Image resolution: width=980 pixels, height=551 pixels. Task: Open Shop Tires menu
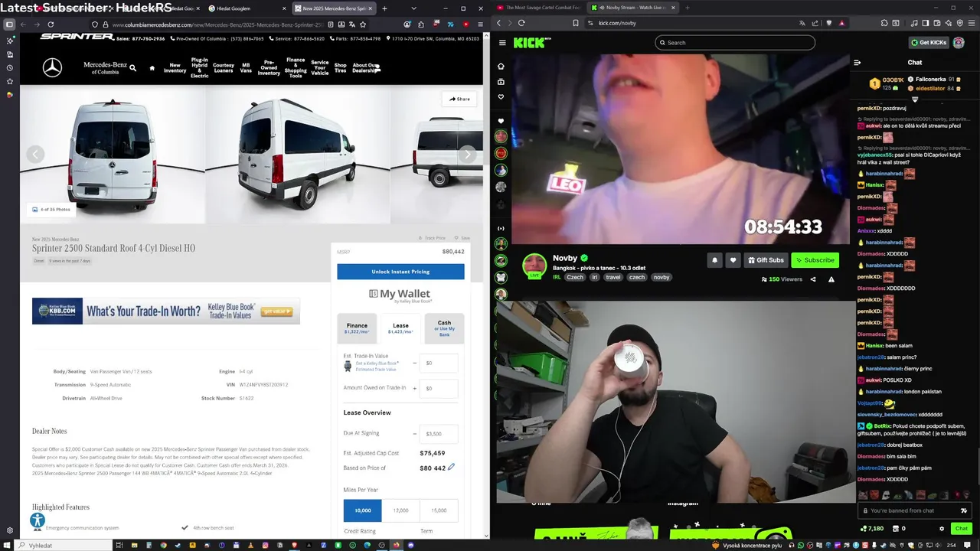pyautogui.click(x=341, y=68)
